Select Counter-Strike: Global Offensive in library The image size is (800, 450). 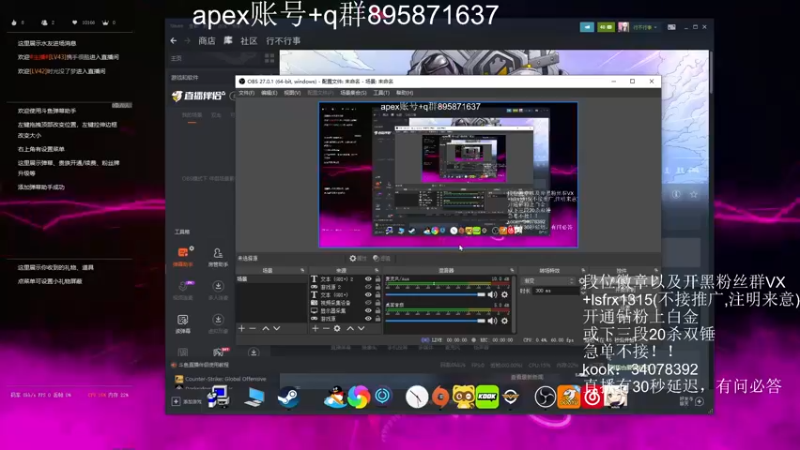(x=220, y=379)
